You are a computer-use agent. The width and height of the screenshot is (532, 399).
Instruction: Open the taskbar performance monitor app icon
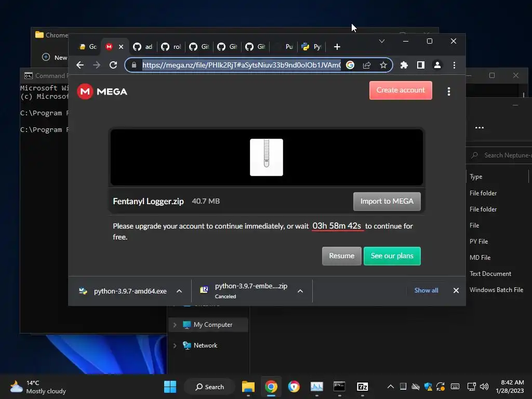316,387
